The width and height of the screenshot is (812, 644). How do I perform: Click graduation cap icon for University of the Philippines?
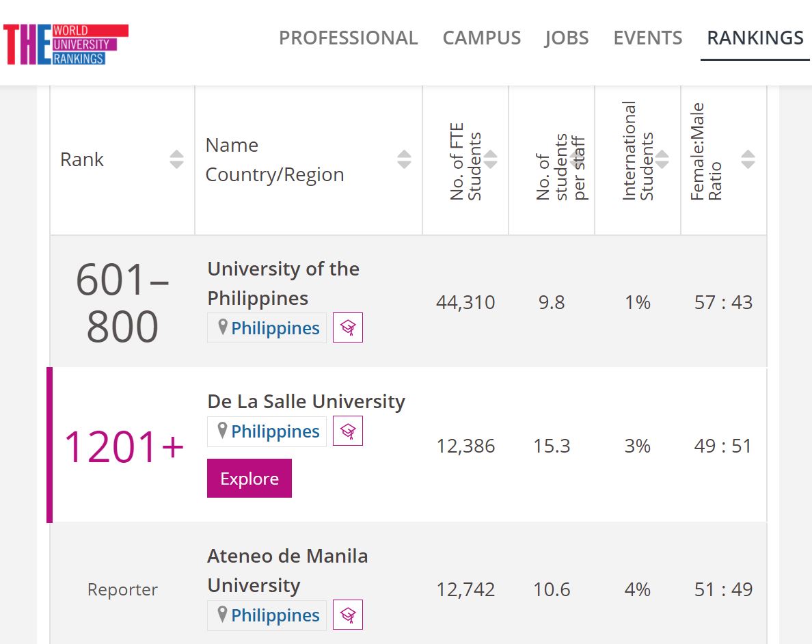(x=347, y=327)
